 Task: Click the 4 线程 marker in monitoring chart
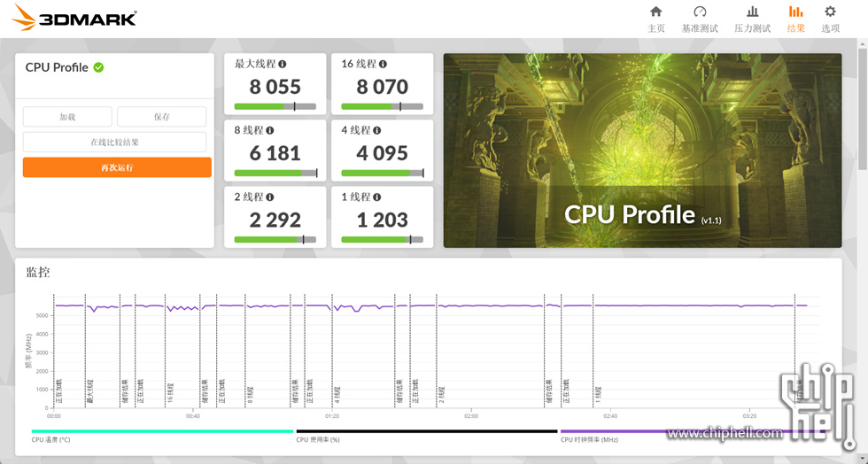(337, 394)
